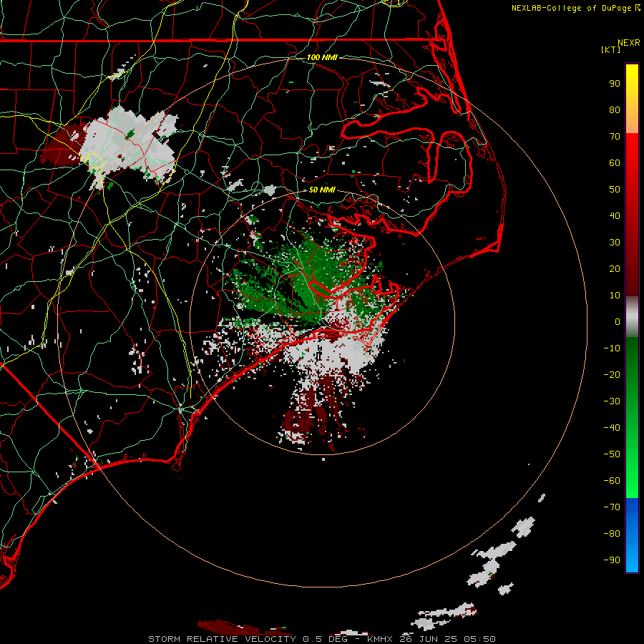644x644 pixels.
Task: Click the -30 value on the velocity scale
Action: click(612, 401)
